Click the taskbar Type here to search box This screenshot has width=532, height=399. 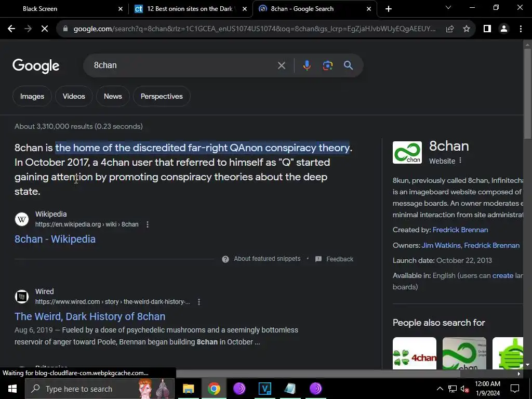[99, 389]
